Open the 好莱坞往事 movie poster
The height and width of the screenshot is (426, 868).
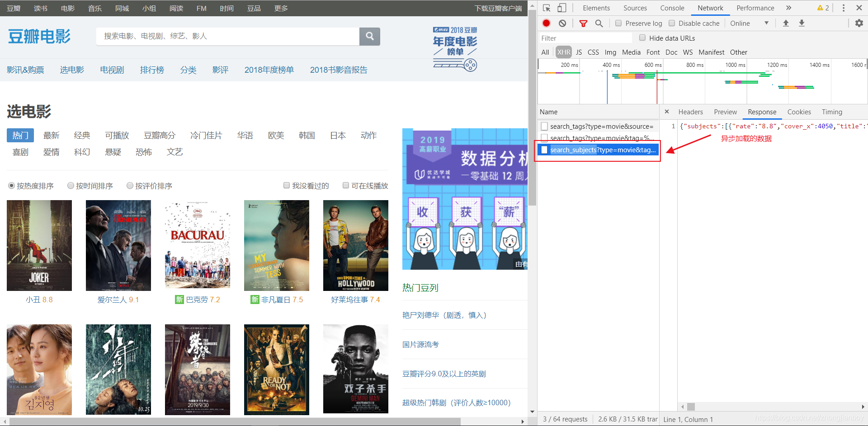pyautogui.click(x=356, y=245)
